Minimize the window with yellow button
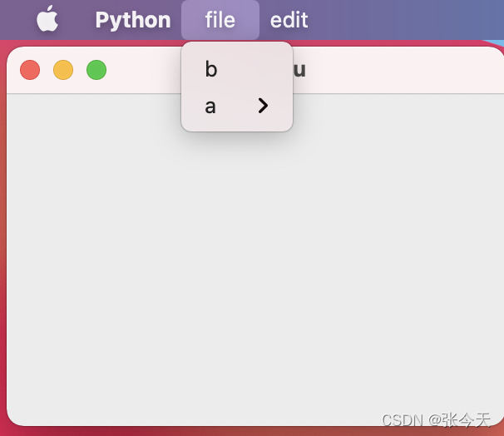Viewport: 504px width, 436px height. (x=63, y=70)
